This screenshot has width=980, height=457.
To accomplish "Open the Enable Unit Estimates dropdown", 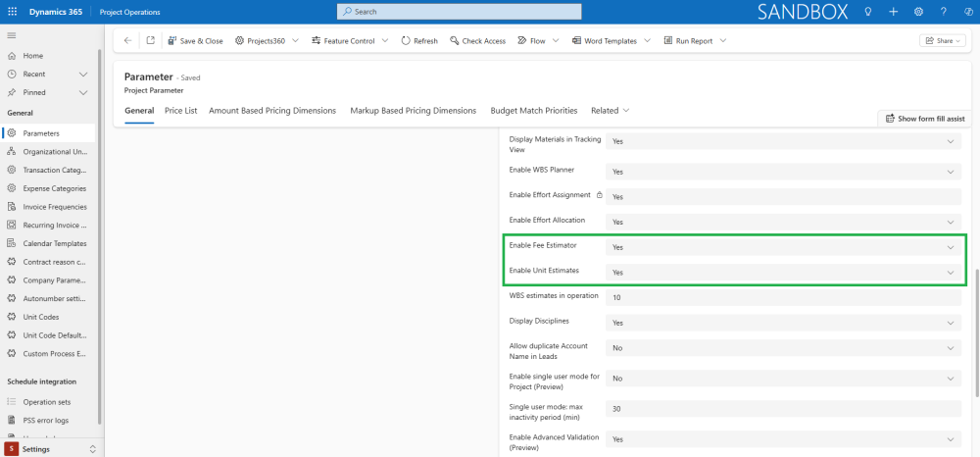I will (x=781, y=272).
